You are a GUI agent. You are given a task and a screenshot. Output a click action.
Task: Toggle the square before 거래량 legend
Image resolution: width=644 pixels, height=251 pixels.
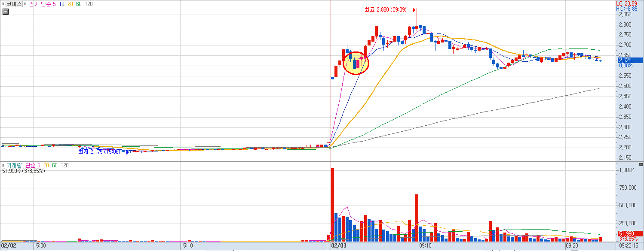tap(3, 165)
